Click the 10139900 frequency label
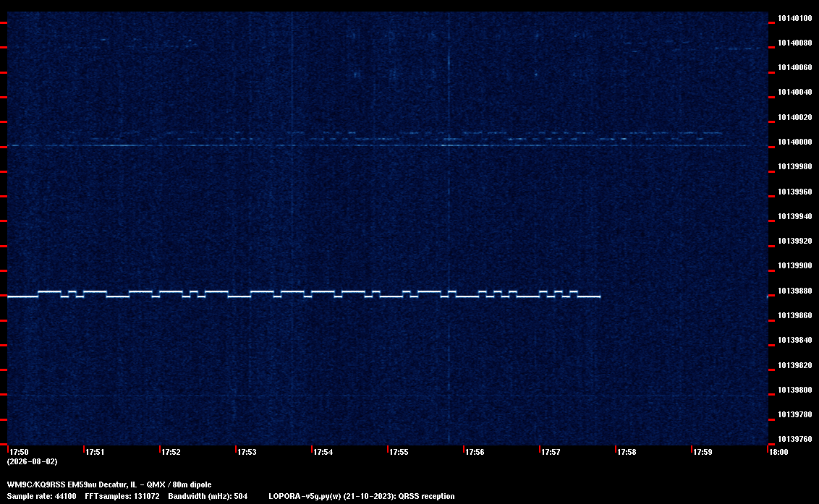 (x=794, y=266)
